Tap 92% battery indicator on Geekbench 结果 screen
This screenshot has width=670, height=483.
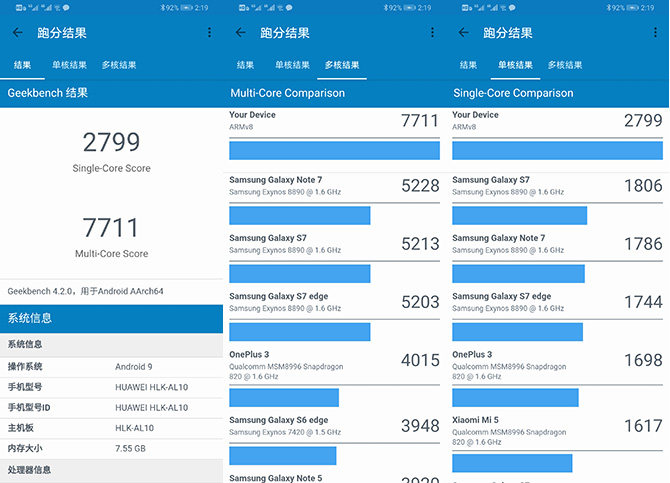176,8
